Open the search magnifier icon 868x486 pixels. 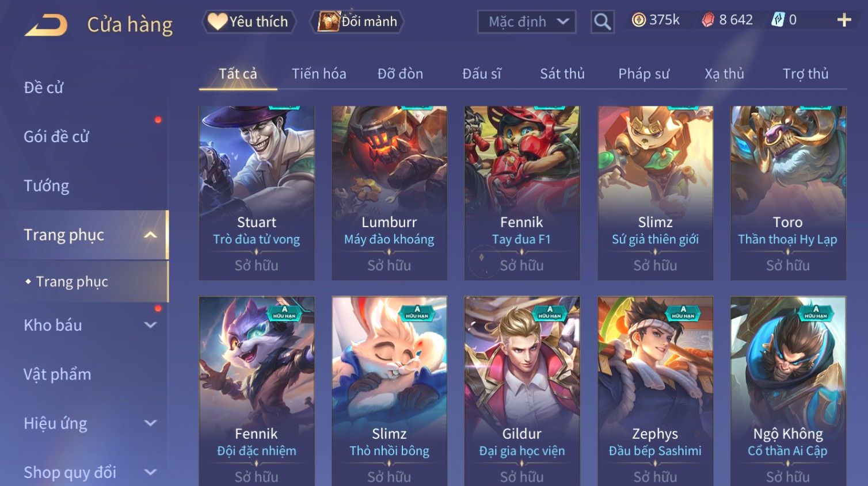[x=602, y=22]
